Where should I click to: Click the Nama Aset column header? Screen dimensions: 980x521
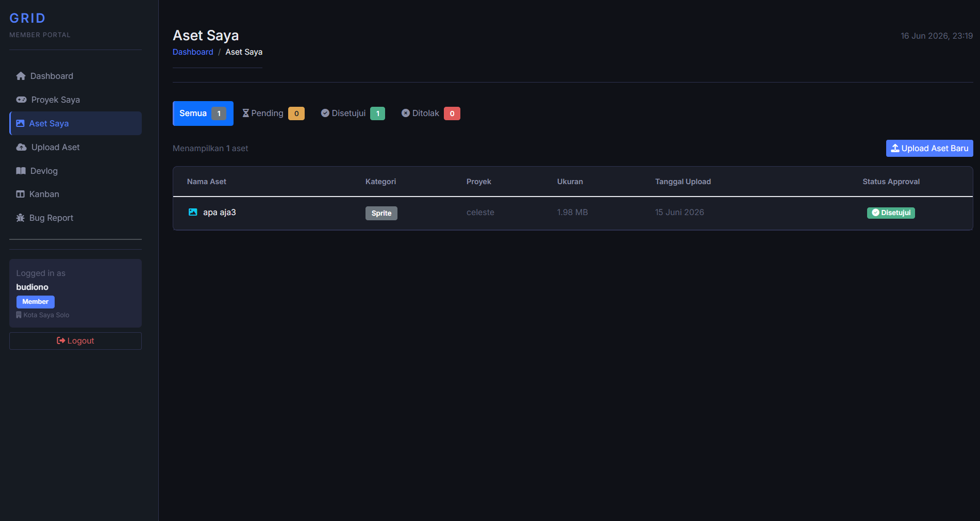207,182
